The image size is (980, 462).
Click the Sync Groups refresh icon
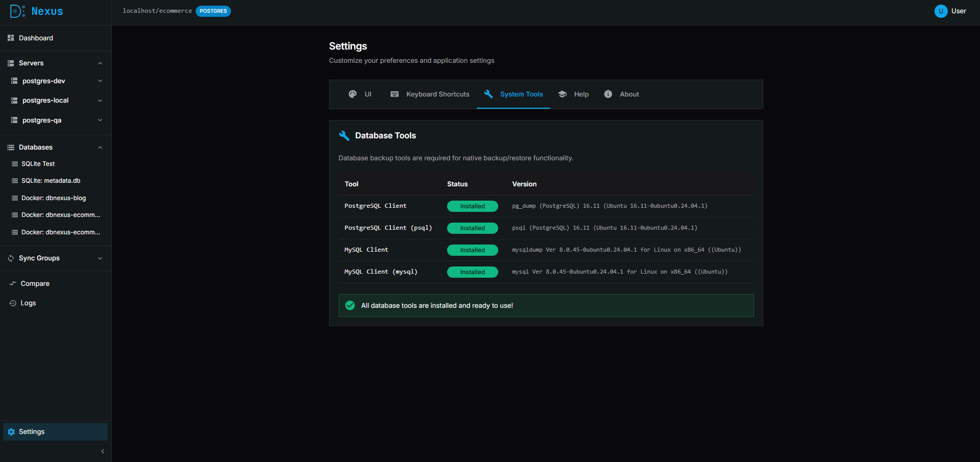11,258
